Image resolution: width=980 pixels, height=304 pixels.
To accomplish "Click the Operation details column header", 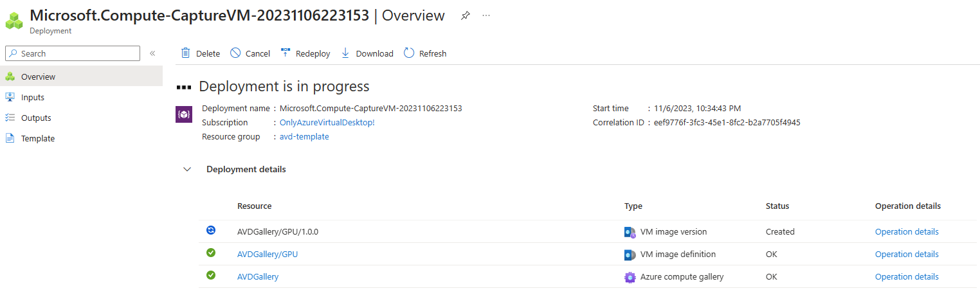I will coord(908,206).
